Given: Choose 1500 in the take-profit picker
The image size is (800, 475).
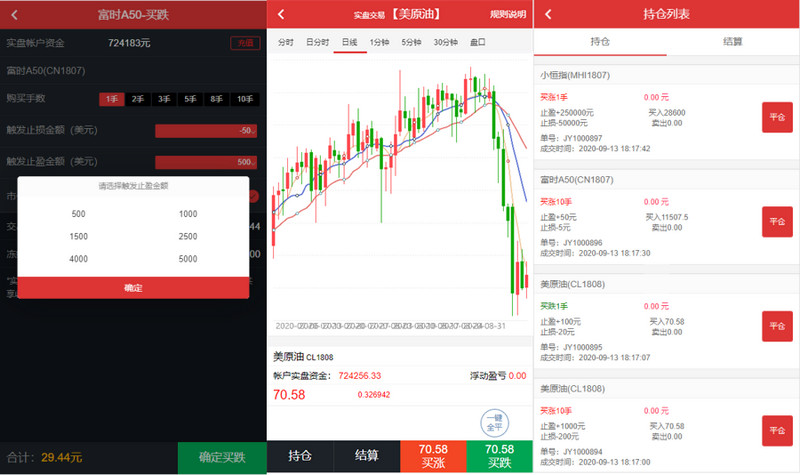Looking at the screenshot, I should pyautogui.click(x=79, y=236).
